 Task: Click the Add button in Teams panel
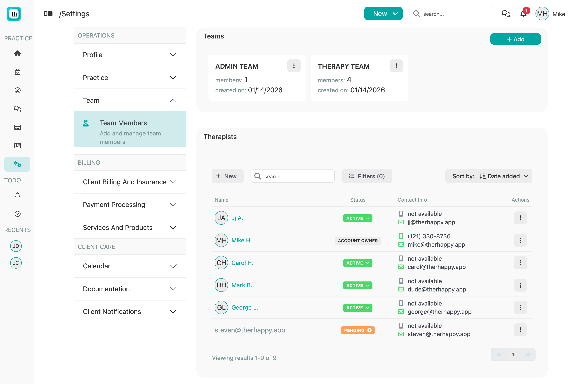[515, 39]
